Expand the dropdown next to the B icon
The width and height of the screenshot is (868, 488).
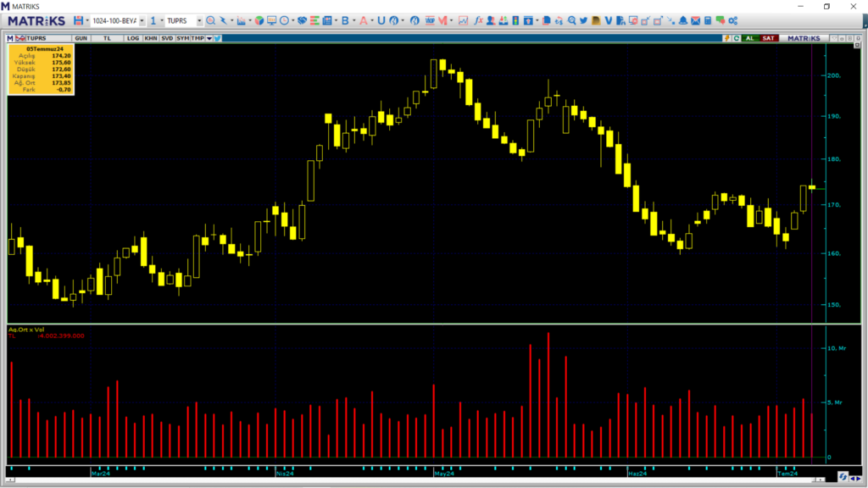click(353, 20)
